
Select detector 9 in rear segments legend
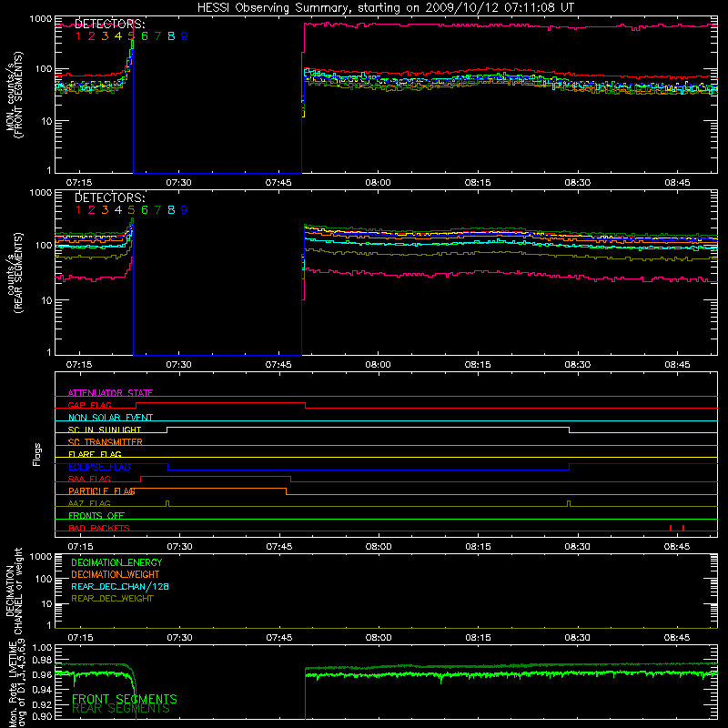pos(185,210)
